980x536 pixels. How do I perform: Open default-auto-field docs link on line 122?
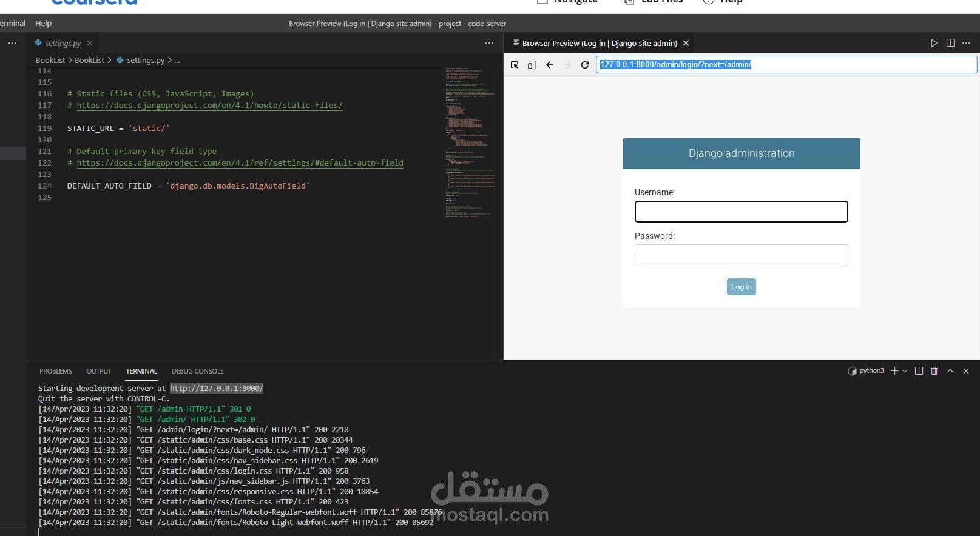(x=240, y=163)
